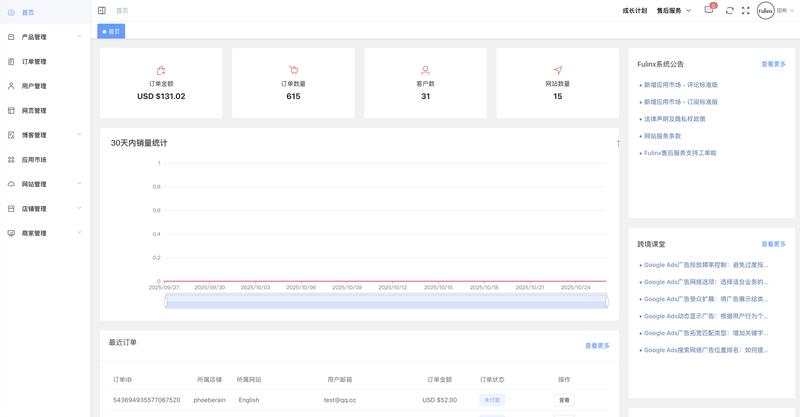Click the 订单数量 cart icon

coord(293,70)
